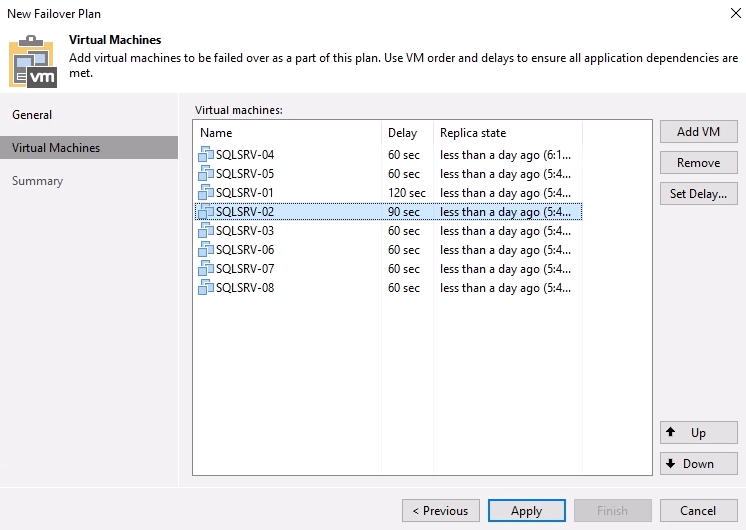Viewport: 746px width, 530px height.
Task: Click the SQLSRV-04 VM icon
Action: tap(206, 155)
